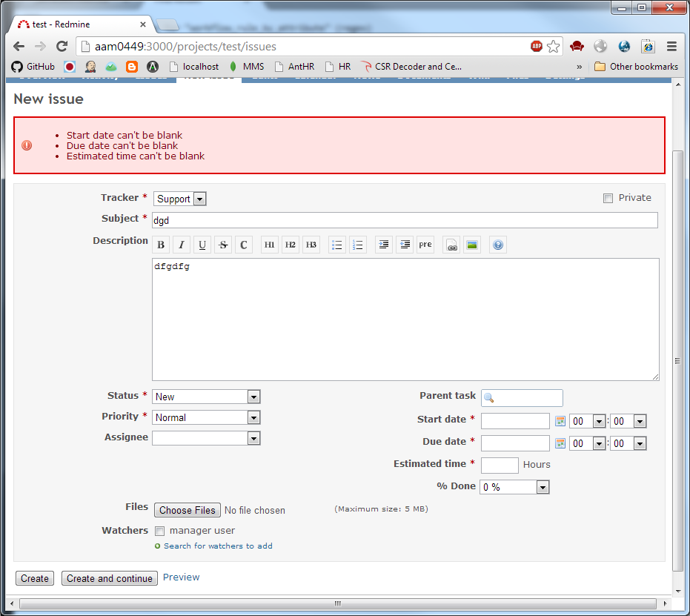This screenshot has width=690, height=616.
Task: Insert preformatted text with pre button
Action: click(x=425, y=245)
